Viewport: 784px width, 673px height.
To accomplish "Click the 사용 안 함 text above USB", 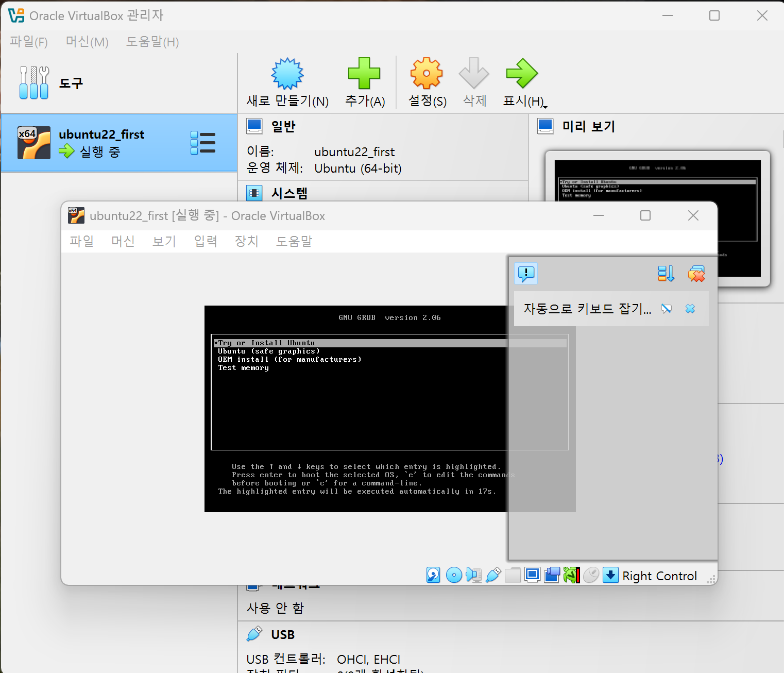I will coord(275,608).
